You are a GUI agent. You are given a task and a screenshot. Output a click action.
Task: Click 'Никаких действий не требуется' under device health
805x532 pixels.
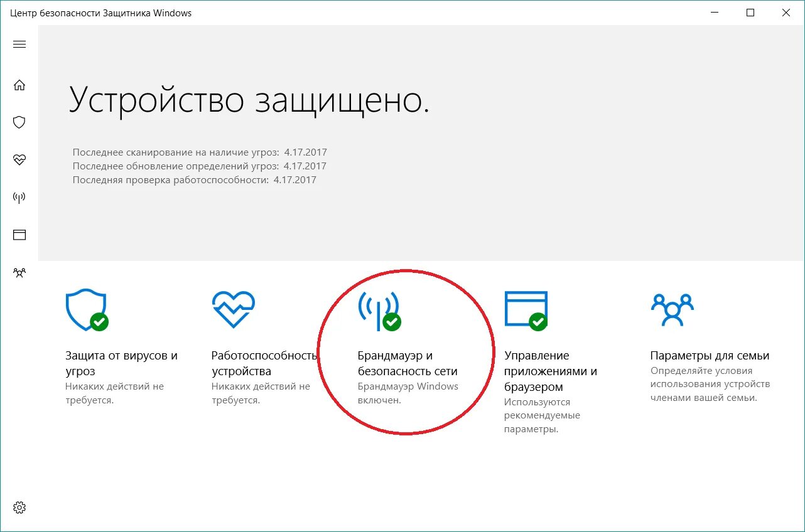click(261, 393)
